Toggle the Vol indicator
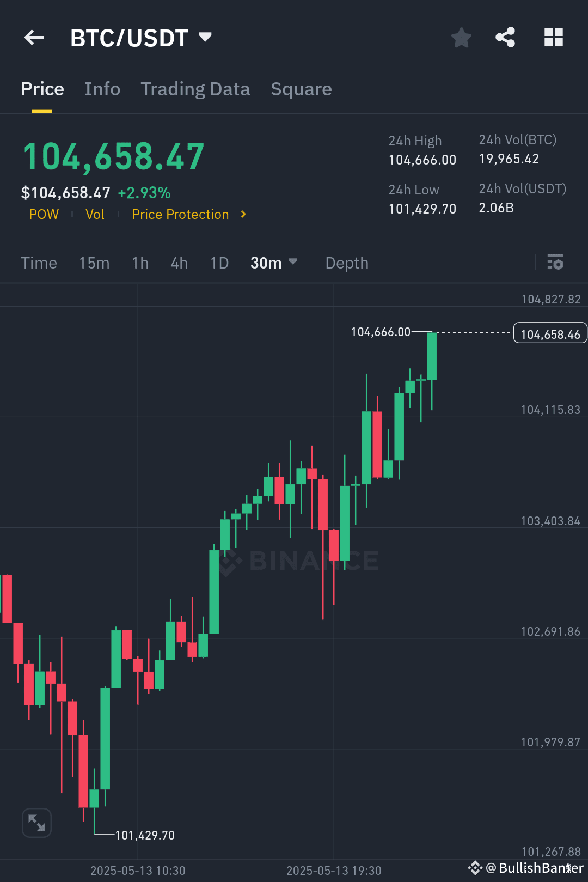The image size is (588, 882). tap(95, 214)
